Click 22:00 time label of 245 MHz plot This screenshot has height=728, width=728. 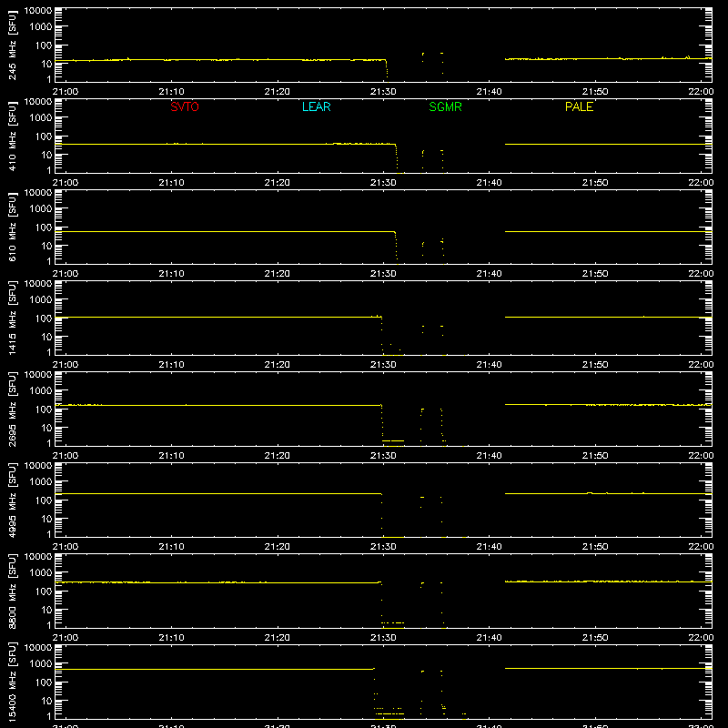[x=701, y=92]
